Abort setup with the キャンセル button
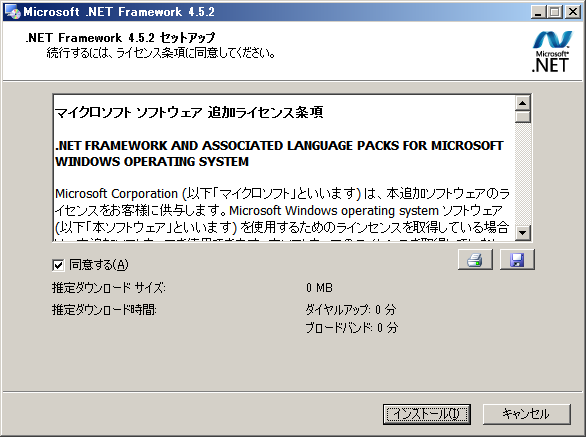 (527, 414)
